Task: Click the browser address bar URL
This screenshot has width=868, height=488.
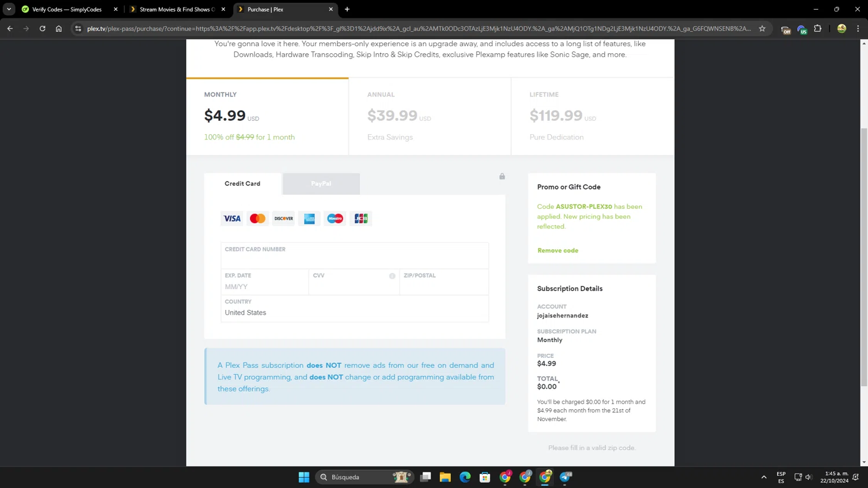Action: 419,28
